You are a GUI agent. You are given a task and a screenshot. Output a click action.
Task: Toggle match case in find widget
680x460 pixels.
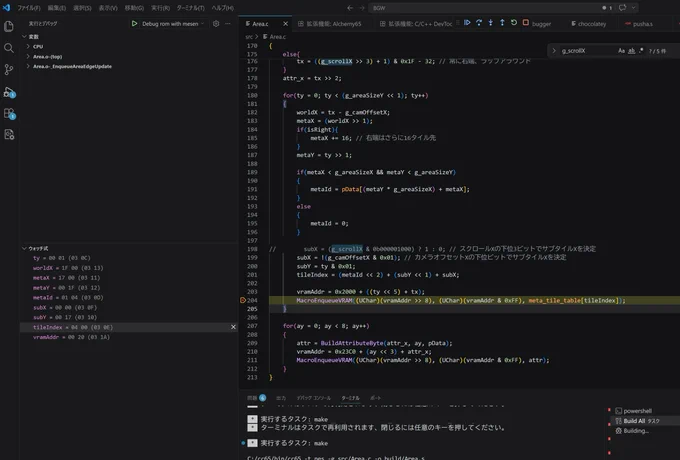(x=621, y=51)
